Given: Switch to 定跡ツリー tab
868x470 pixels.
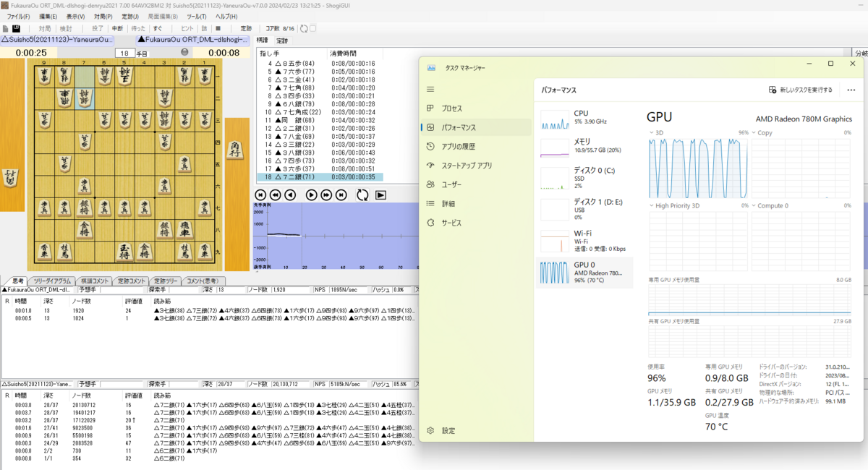Looking at the screenshot, I should point(166,281).
